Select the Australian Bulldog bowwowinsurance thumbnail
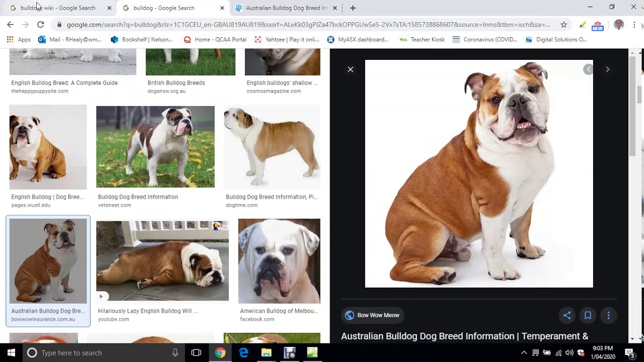 [x=48, y=261]
